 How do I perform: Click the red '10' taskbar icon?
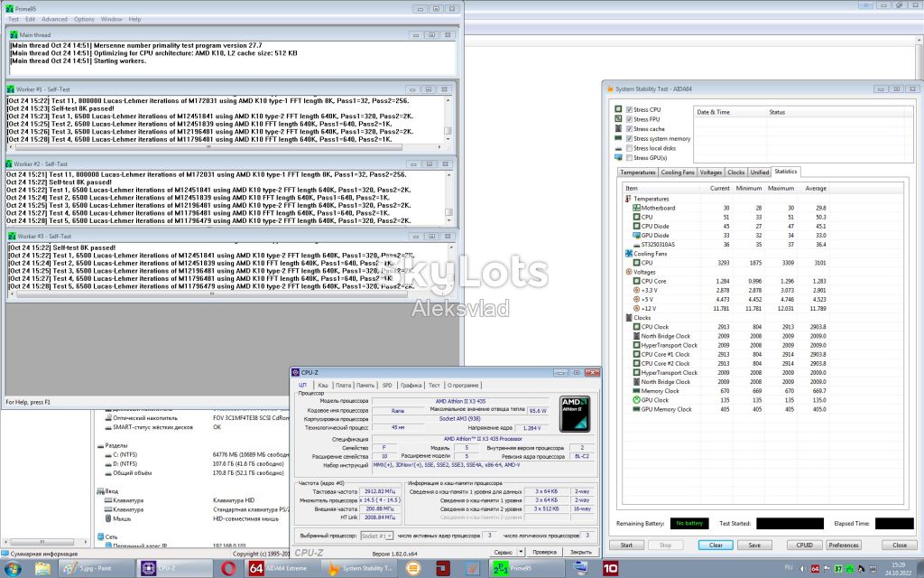click(611, 569)
